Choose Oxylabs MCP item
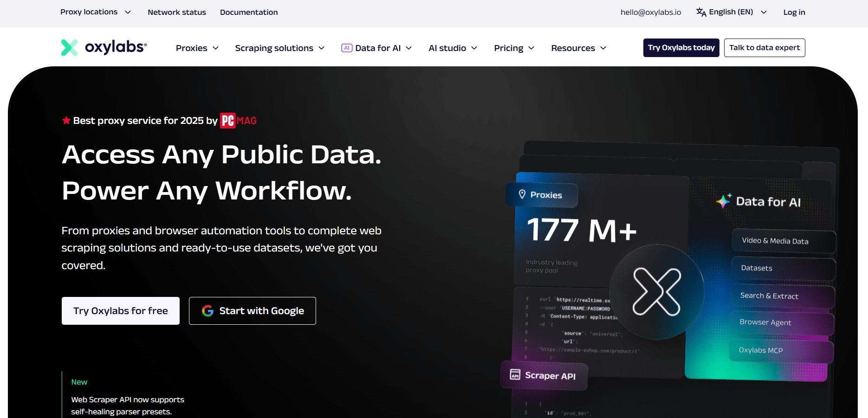 click(x=781, y=351)
